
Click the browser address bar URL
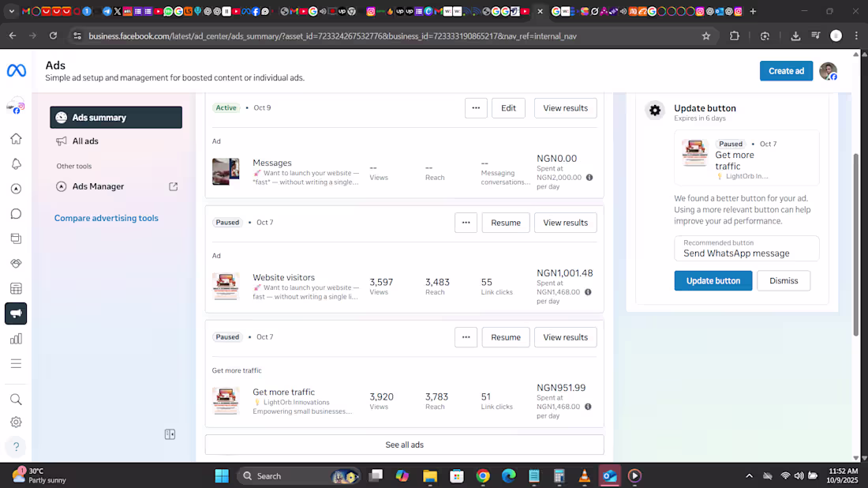tap(332, 36)
